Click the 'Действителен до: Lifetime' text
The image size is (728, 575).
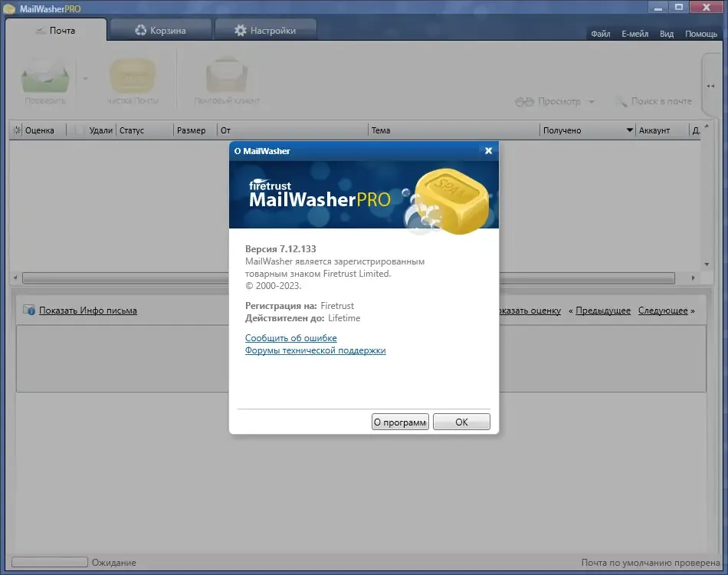point(303,318)
